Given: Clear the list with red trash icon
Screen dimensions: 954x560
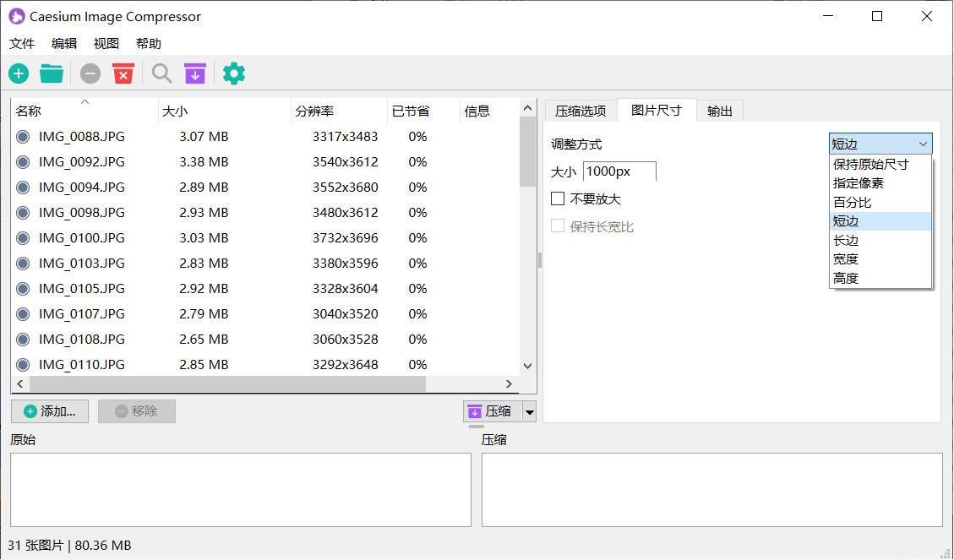Looking at the screenshot, I should [123, 74].
